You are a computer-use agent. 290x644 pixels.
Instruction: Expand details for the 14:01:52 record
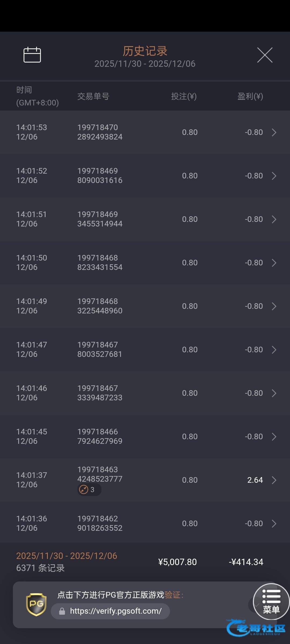274,176
